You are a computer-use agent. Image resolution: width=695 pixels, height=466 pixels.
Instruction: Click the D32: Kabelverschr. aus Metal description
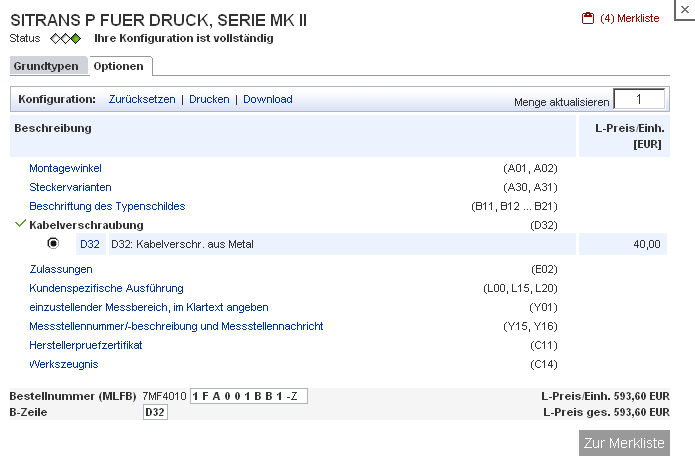(x=182, y=244)
